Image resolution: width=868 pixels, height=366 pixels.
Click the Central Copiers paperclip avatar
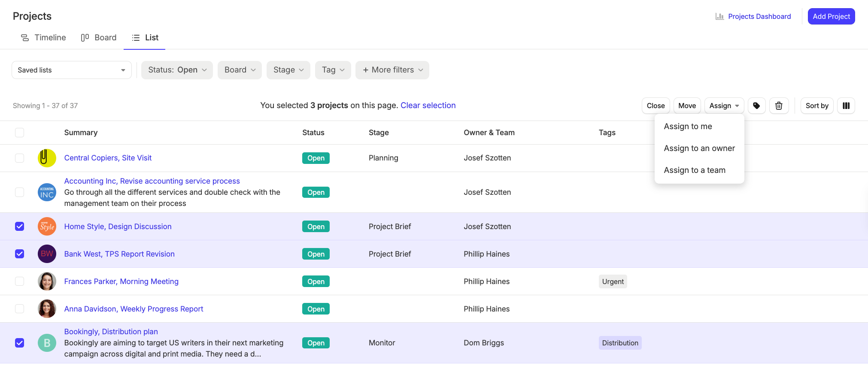point(47,158)
